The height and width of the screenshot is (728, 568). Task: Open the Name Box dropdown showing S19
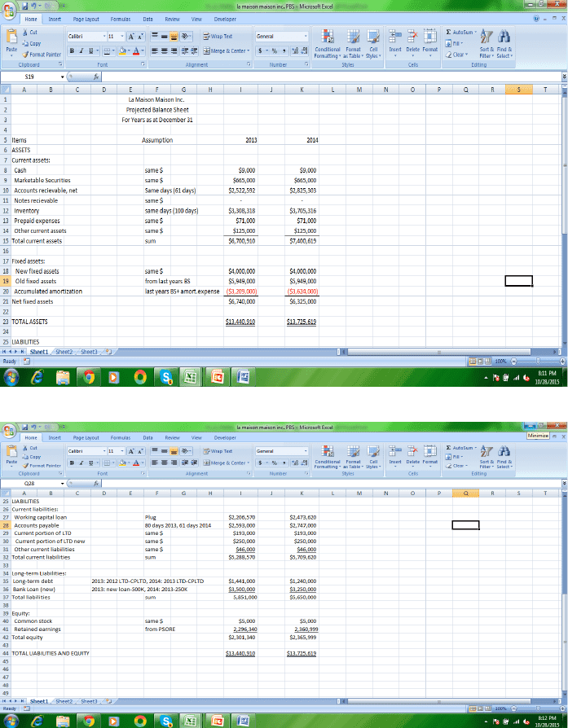click(62, 77)
